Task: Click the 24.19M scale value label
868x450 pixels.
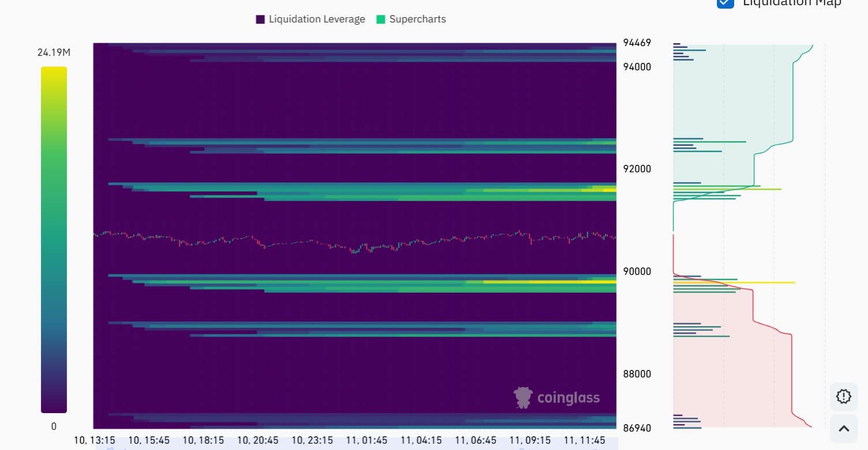Action: click(x=54, y=52)
